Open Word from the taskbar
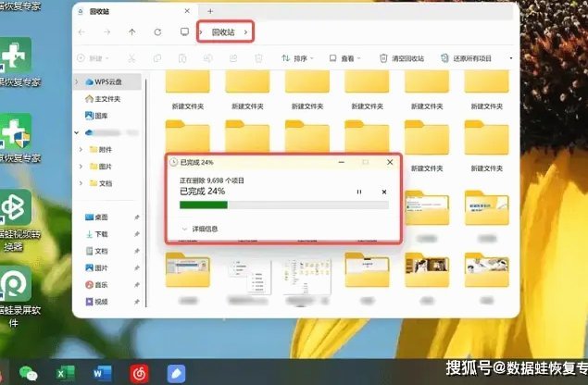 pos(103,373)
